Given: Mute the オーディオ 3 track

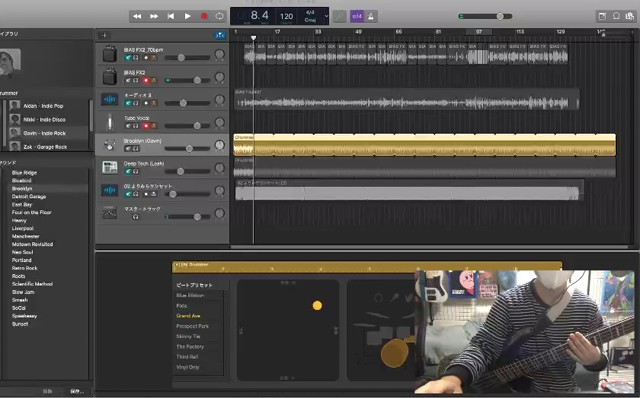Looking at the screenshot, I should [x=128, y=103].
